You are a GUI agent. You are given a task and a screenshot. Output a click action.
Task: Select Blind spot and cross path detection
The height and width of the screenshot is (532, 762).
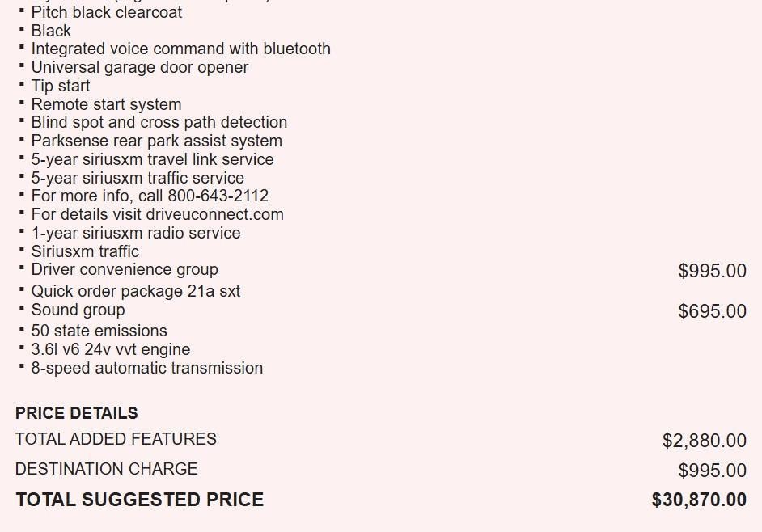(x=159, y=122)
